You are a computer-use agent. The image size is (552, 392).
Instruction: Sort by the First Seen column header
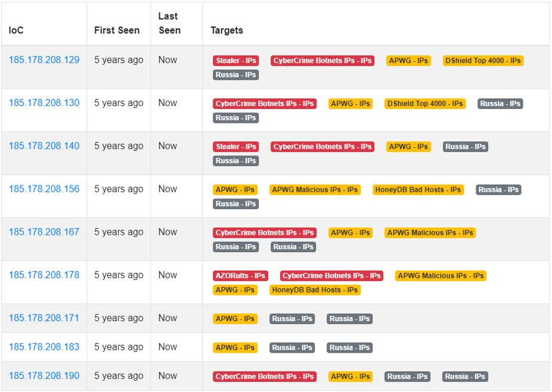(117, 30)
